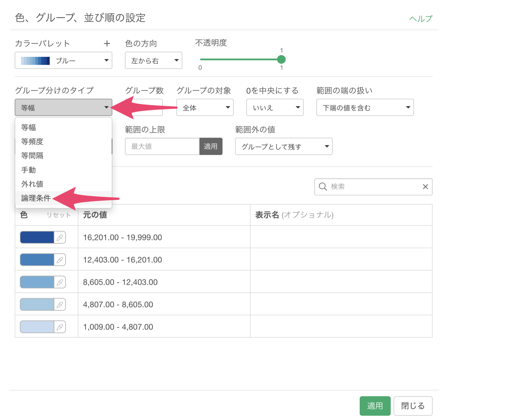523x420 pixels.
Task: Open the ブルー color palette dropdown
Action: pyautogui.click(x=63, y=60)
